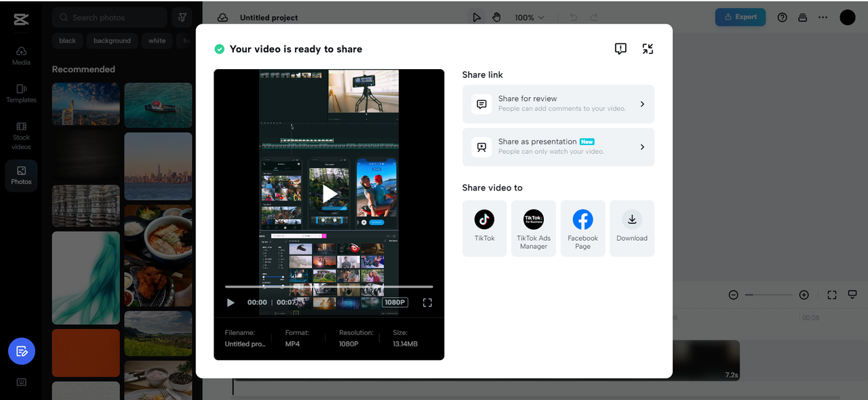Click the blue script editor button
Screen dimensions: 868x400
point(22,351)
